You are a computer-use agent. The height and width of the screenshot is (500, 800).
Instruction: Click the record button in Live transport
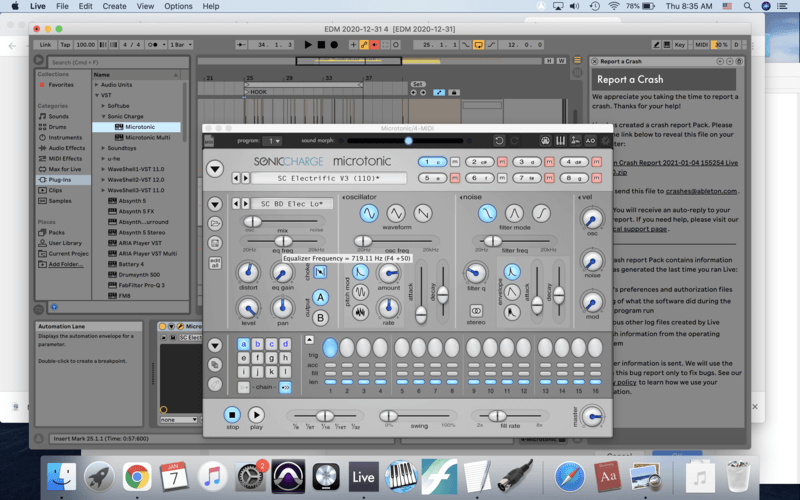pos(334,45)
